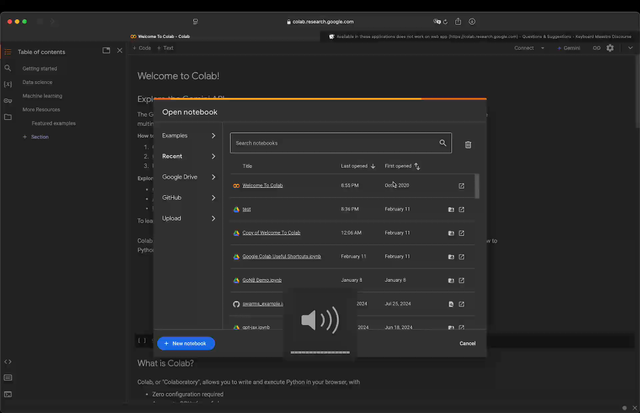Click the file icon on swarms_example row

click(451, 304)
